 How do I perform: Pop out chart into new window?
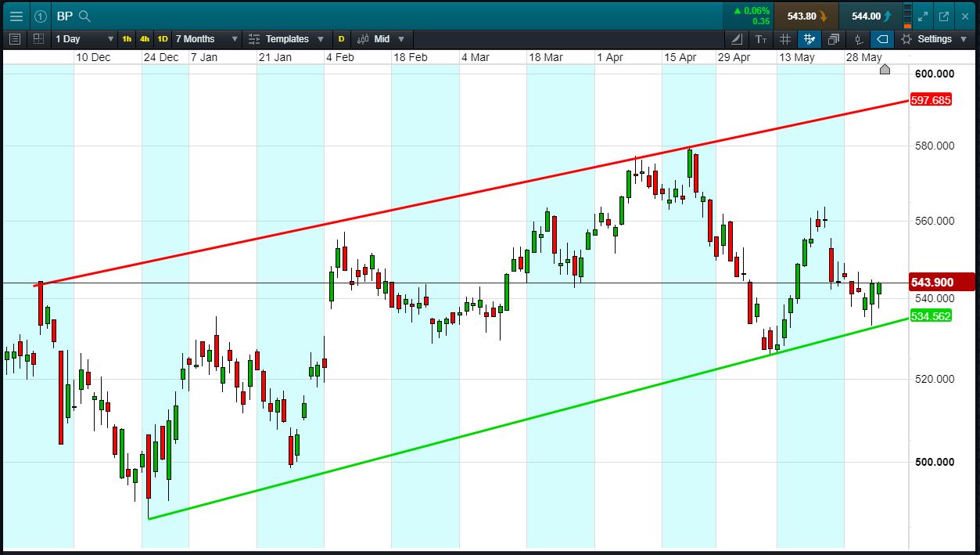944,16
